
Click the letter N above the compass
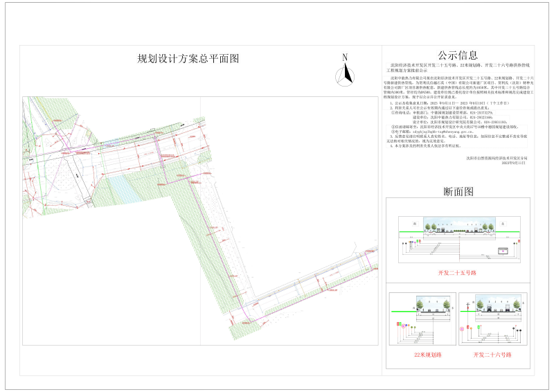tap(344, 57)
